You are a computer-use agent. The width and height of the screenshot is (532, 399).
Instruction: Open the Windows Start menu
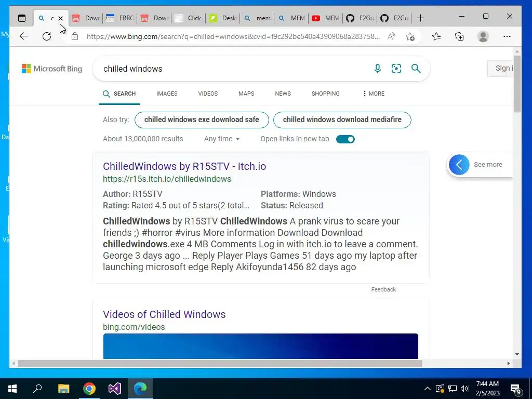point(12,389)
